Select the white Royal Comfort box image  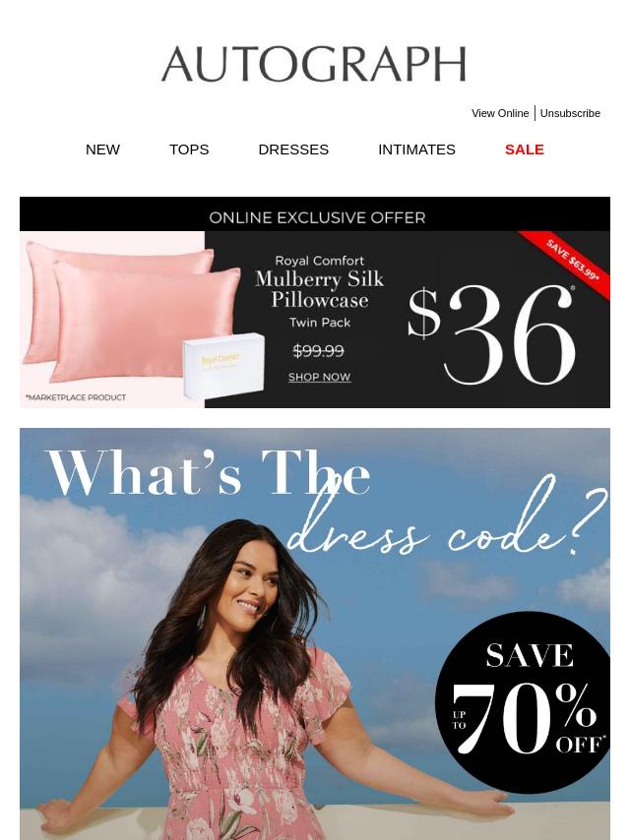[223, 364]
